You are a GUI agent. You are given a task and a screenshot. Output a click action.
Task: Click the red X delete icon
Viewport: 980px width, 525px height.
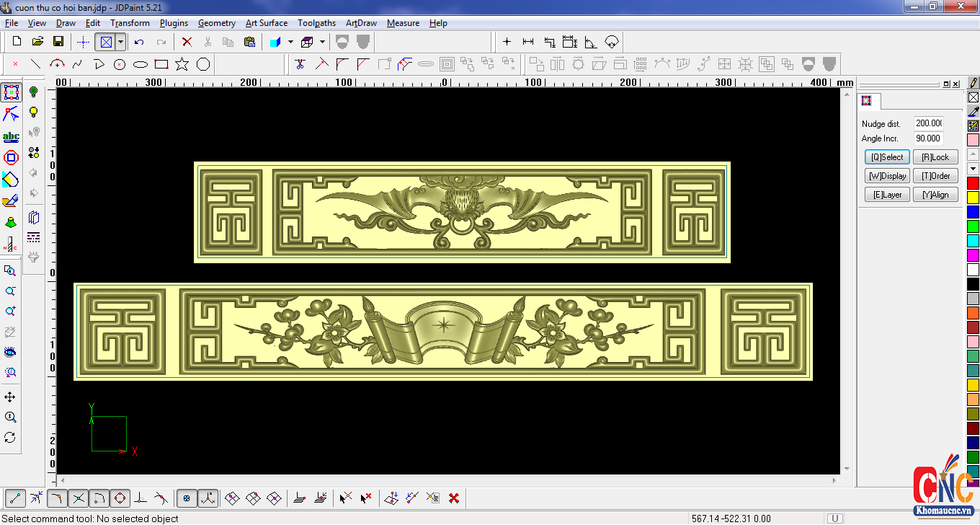coord(187,42)
